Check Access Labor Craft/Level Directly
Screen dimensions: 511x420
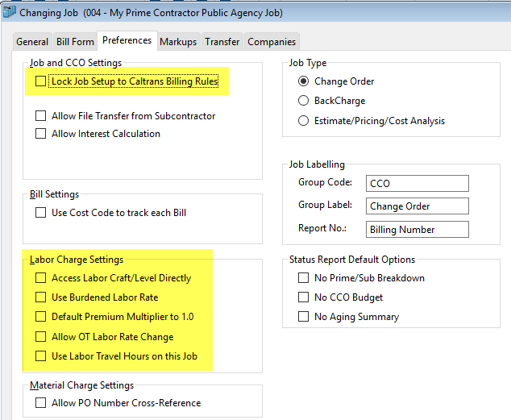(x=41, y=278)
